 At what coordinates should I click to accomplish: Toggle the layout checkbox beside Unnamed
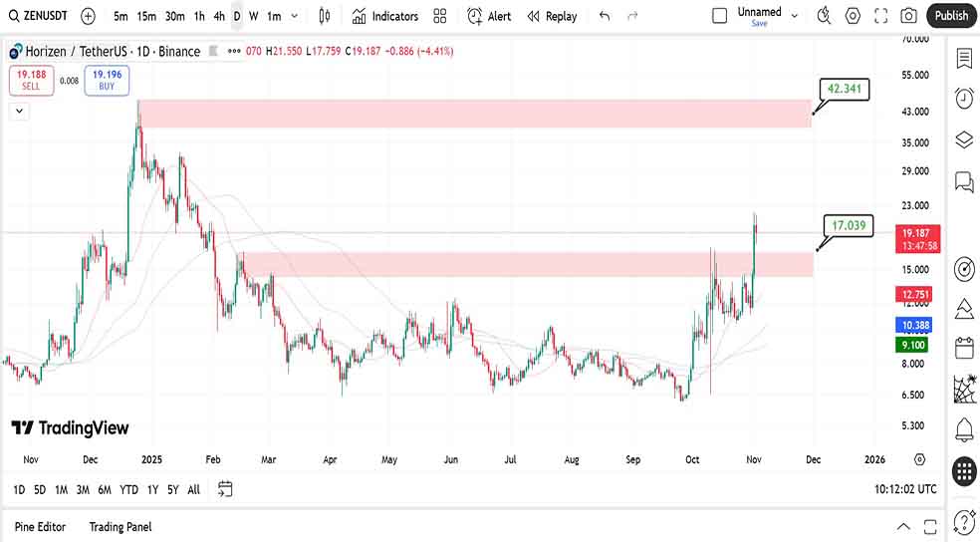pyautogui.click(x=720, y=15)
